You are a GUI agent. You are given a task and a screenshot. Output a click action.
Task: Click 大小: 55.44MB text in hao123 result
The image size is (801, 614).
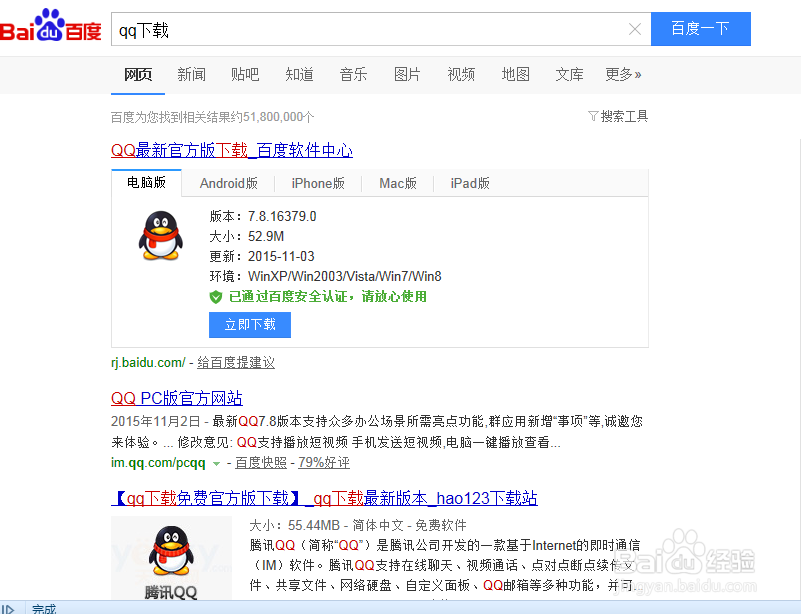coord(295,525)
